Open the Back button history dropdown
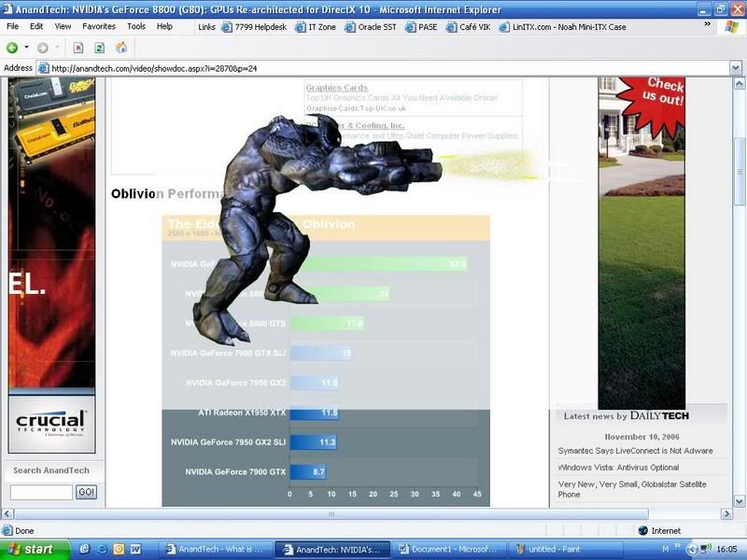747x560 pixels. click(26, 48)
